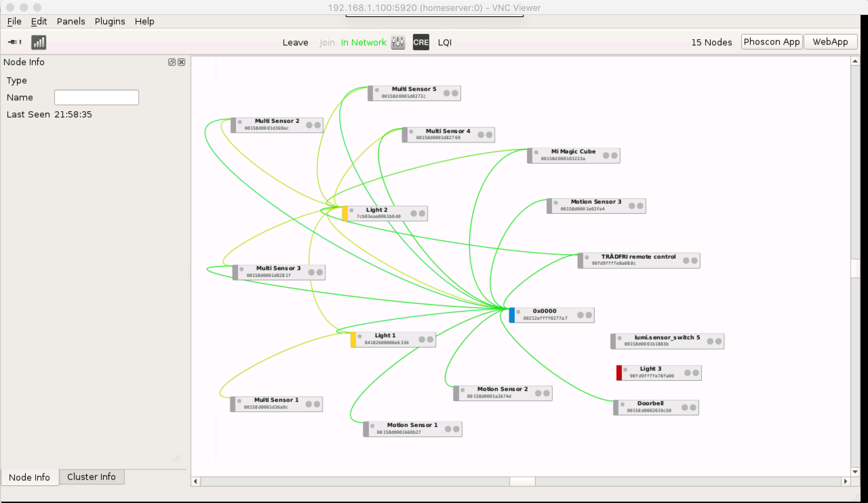
Task: Click the red Light 3 node bar
Action: [619, 373]
